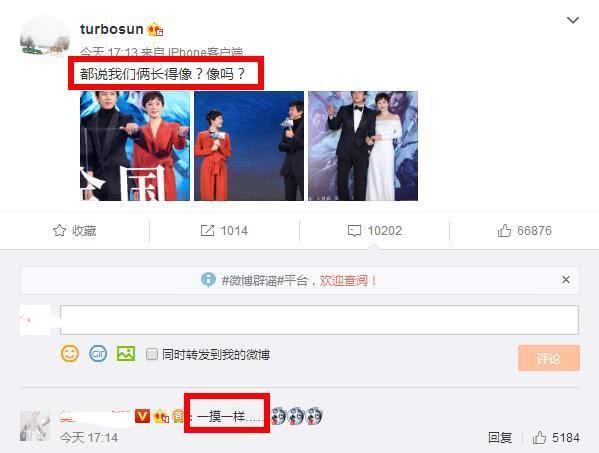The height and width of the screenshot is (453, 599).
Task: Open turbosun's profile avatar
Action: 45,38
